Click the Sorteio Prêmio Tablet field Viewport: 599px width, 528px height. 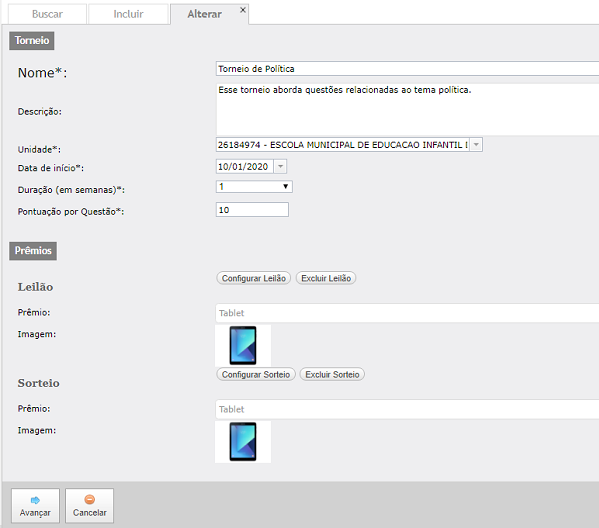(407, 409)
